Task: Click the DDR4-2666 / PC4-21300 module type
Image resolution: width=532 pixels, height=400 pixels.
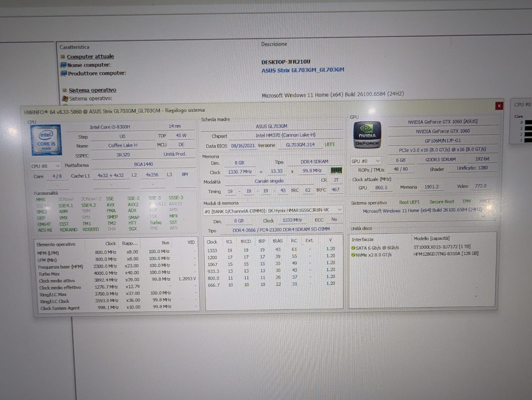Action: click(281, 230)
